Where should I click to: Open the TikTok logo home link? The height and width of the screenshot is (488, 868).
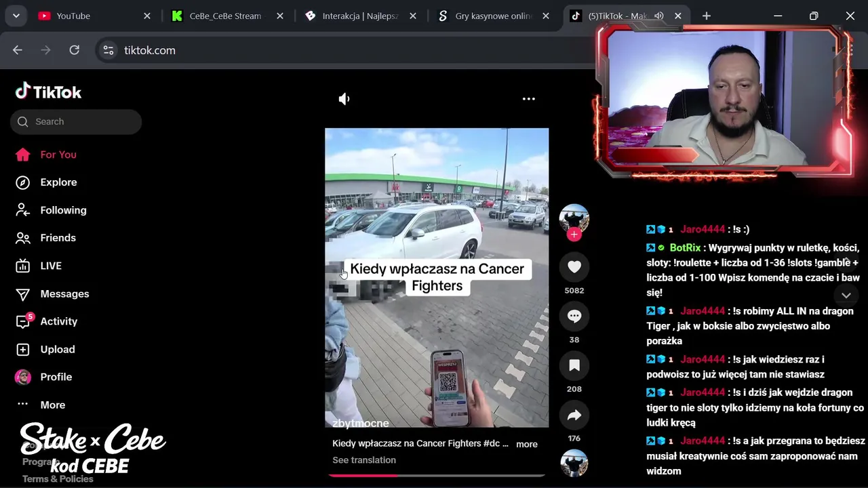[48, 91]
